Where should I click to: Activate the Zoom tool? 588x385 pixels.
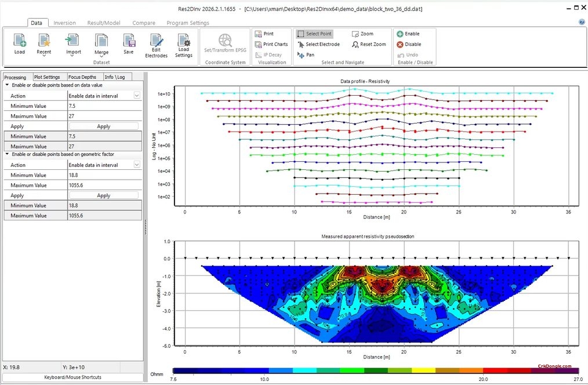[362, 34]
